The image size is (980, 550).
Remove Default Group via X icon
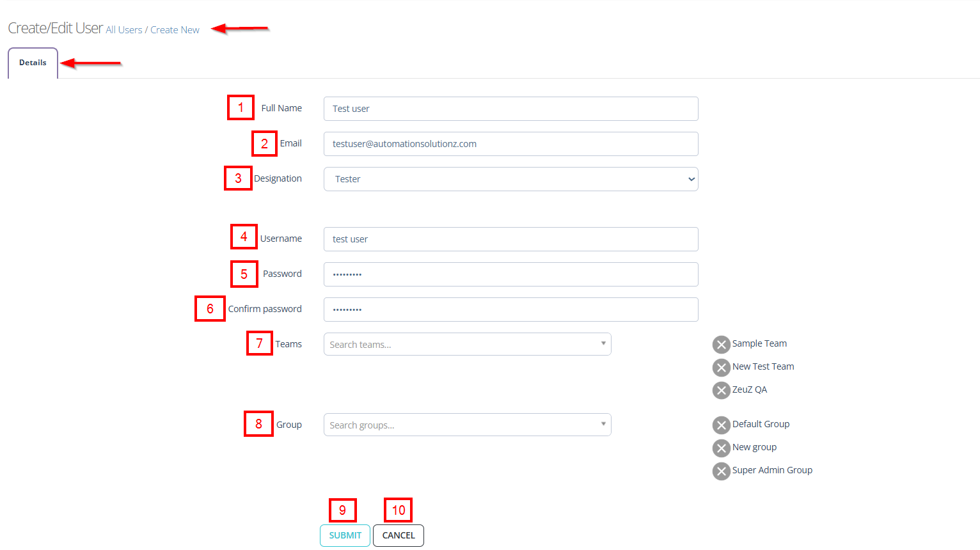click(721, 425)
